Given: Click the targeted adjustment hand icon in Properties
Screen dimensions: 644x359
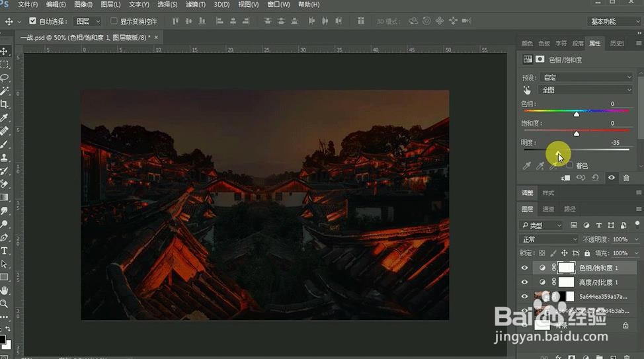Looking at the screenshot, I should pyautogui.click(x=527, y=90).
